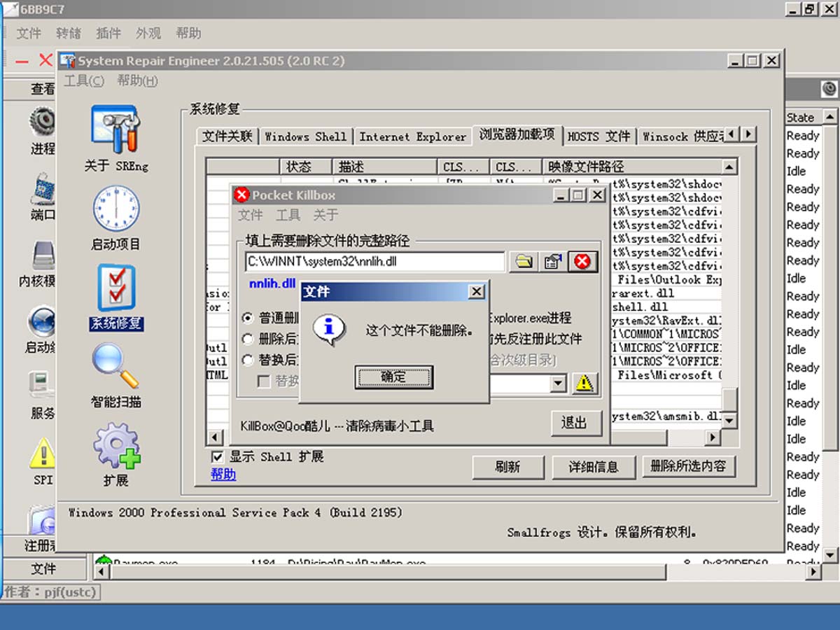Click the 删除所选内容 button
Image resolution: width=840 pixels, height=630 pixels.
coord(689,466)
